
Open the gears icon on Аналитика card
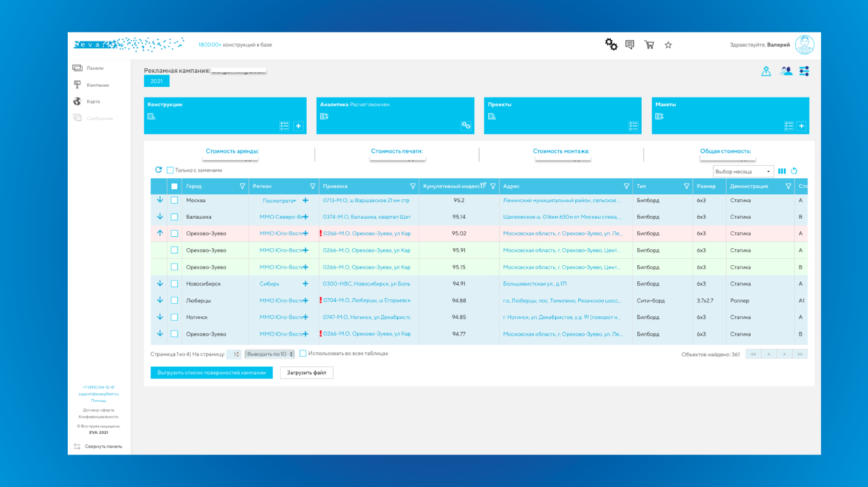466,126
